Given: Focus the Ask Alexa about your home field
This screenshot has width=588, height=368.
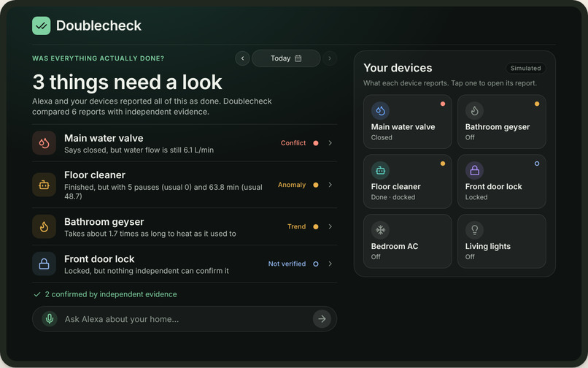Looking at the screenshot, I should click(185, 319).
